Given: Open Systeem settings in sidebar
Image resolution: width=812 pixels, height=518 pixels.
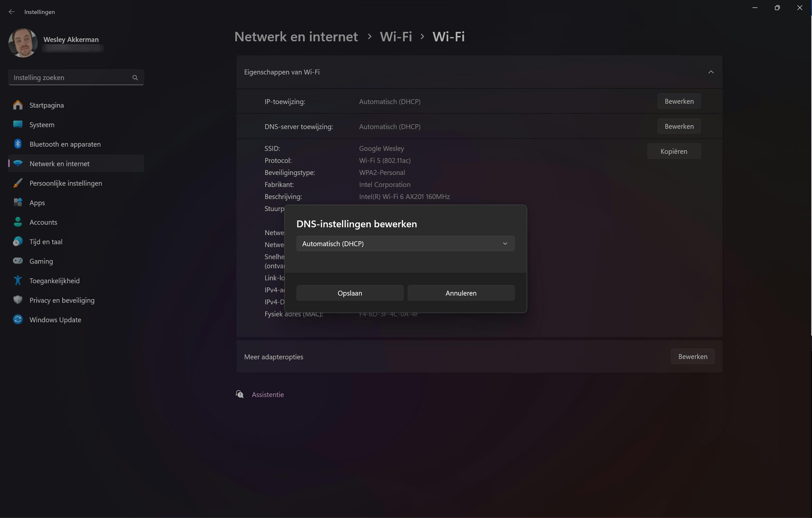Looking at the screenshot, I should [42, 125].
